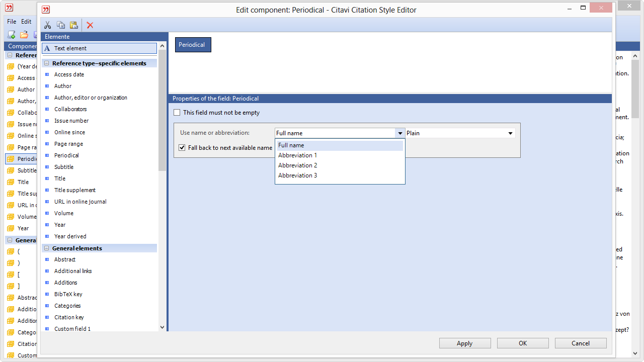
Task: Select the 'Additional links' element
Action: 73,271
